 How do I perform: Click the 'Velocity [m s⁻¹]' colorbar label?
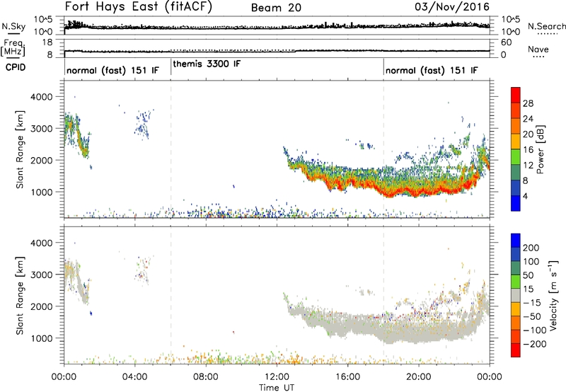(553, 295)
